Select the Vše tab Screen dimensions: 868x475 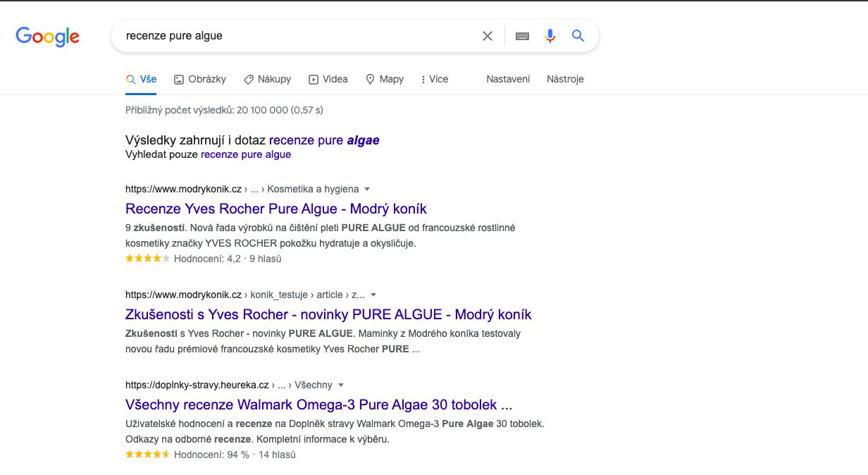pyautogui.click(x=141, y=79)
